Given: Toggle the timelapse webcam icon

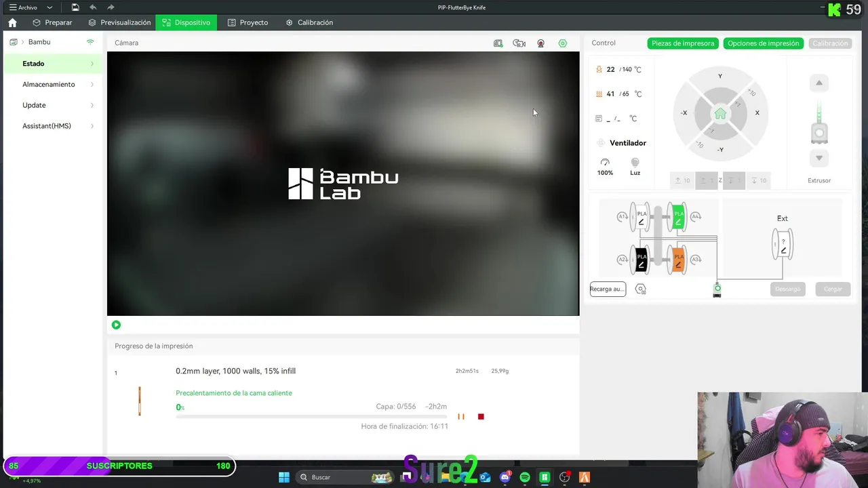Looking at the screenshot, I should tap(540, 43).
